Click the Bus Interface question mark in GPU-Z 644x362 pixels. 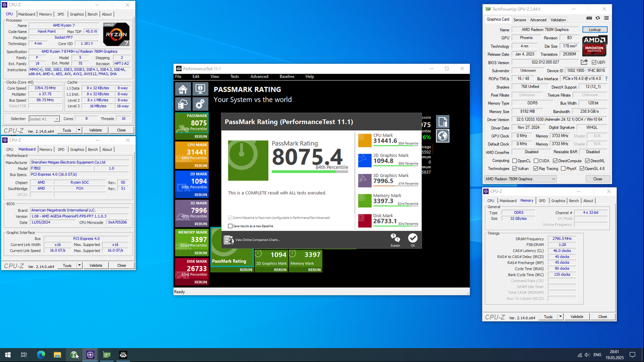[606, 79]
